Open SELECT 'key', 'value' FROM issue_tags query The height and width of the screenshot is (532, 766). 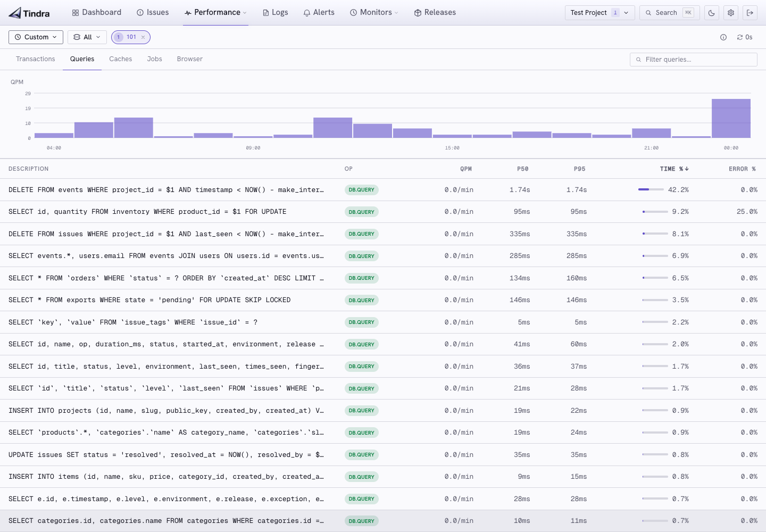pos(383,322)
